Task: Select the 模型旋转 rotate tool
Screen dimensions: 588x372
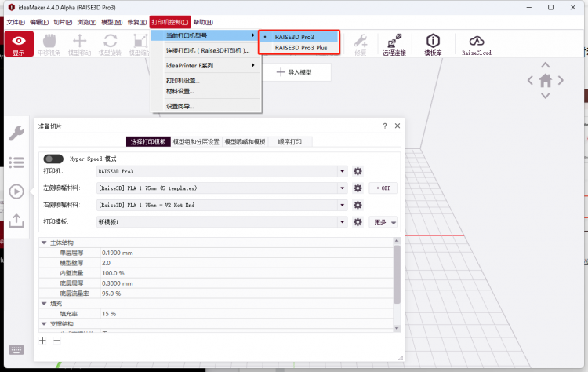Action: coord(110,45)
